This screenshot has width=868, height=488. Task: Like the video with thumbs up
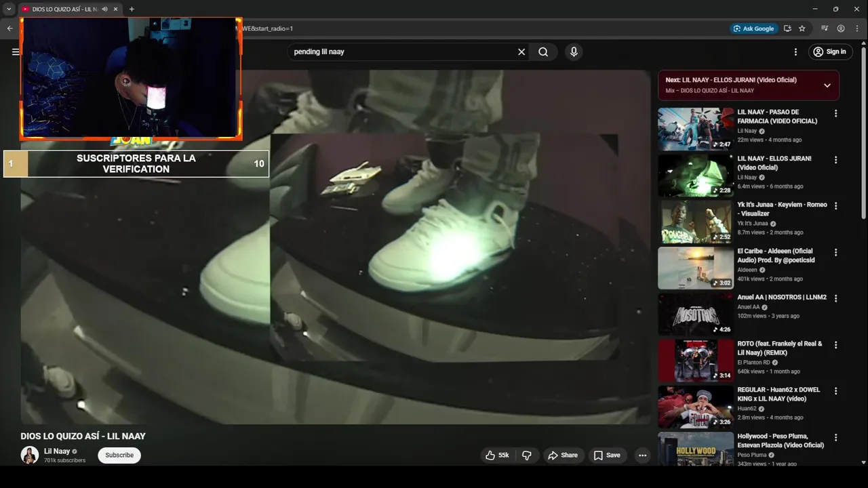[498, 455]
